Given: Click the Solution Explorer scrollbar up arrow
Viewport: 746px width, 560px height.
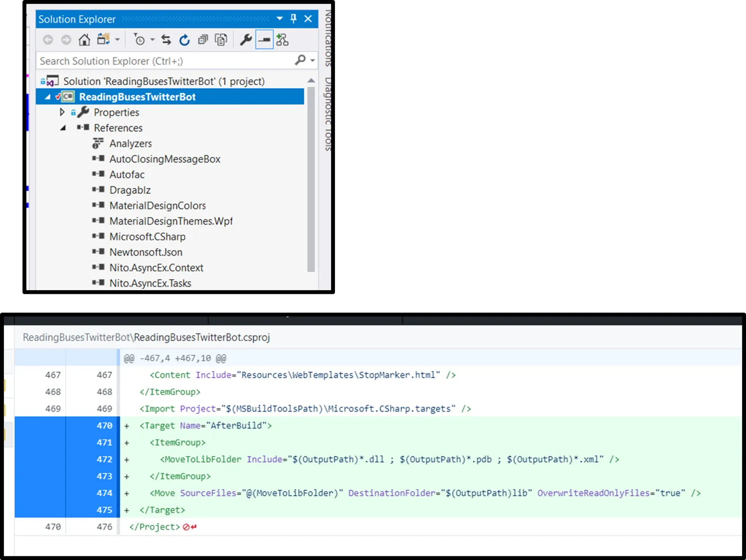Looking at the screenshot, I should click(x=311, y=81).
